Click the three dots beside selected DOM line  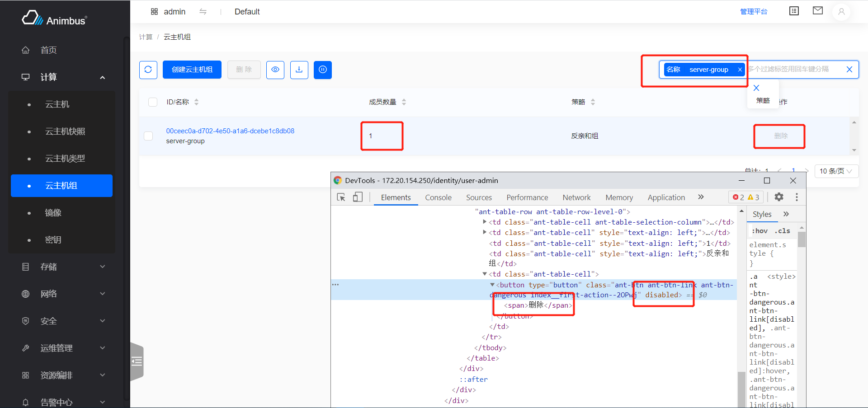[335, 285]
